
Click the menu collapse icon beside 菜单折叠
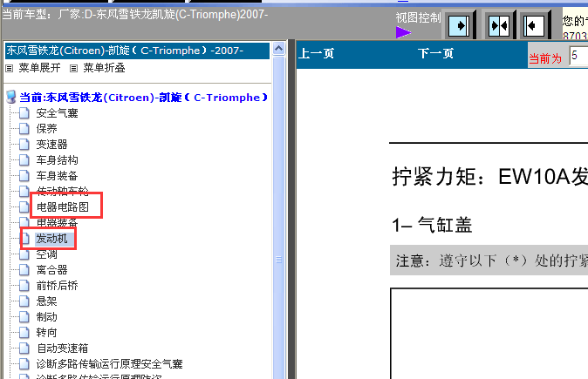click(x=74, y=68)
